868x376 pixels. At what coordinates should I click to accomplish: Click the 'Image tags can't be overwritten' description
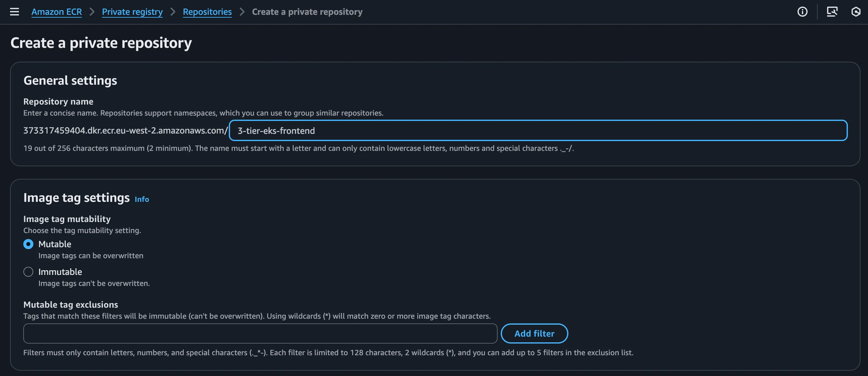pyautogui.click(x=94, y=283)
